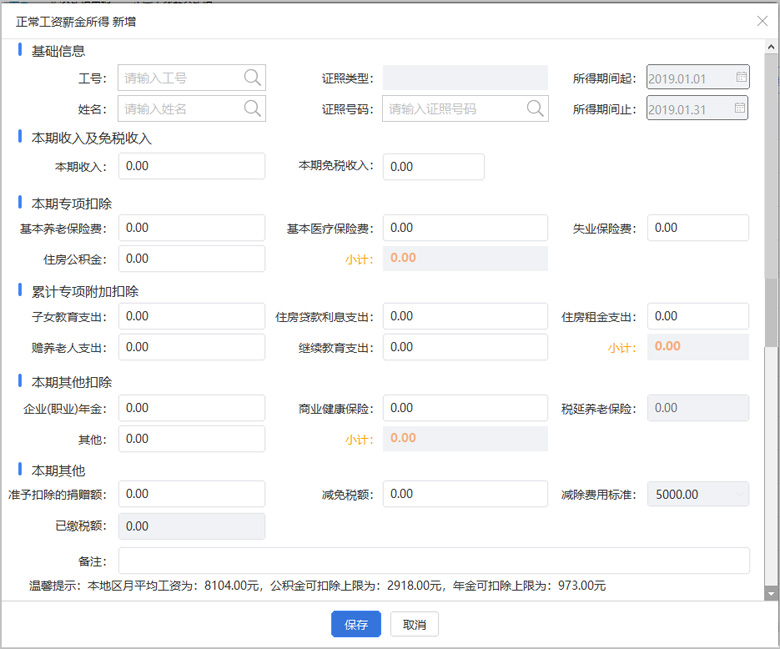Focus the 本期收入 input field
The width and height of the screenshot is (780, 649).
[191, 166]
